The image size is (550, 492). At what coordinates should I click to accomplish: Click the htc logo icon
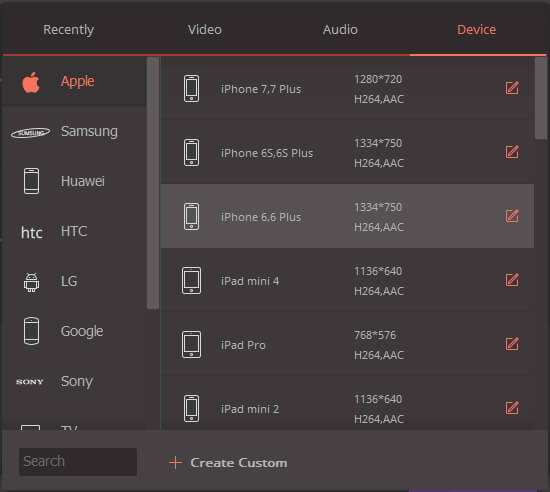32,233
